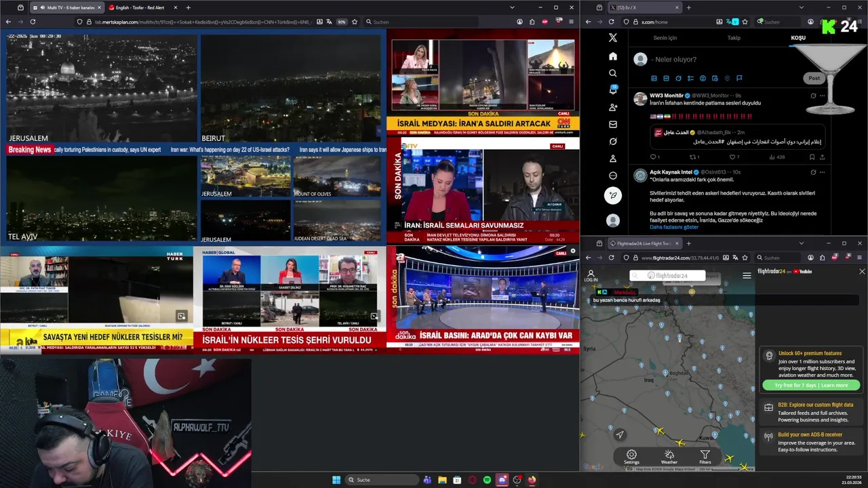Open X messages envelope icon
This screenshot has height=488, width=868.
pyautogui.click(x=613, y=125)
